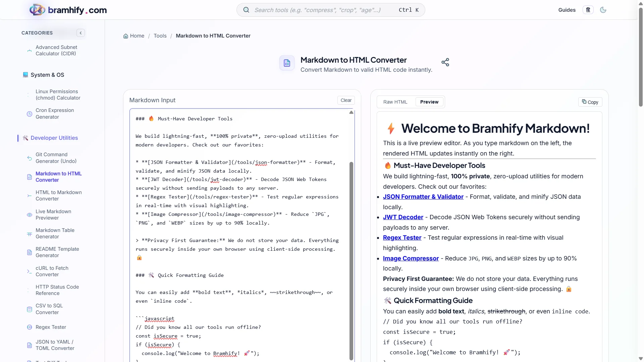Click the Git Command Generator undo icon
The width and height of the screenshot is (644, 362).
[30, 158]
